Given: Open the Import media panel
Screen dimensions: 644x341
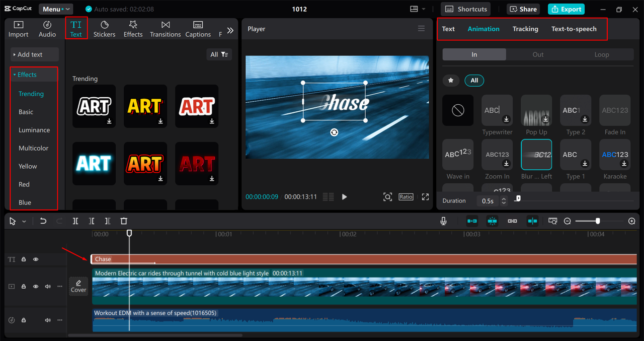Looking at the screenshot, I should pyautogui.click(x=18, y=29).
